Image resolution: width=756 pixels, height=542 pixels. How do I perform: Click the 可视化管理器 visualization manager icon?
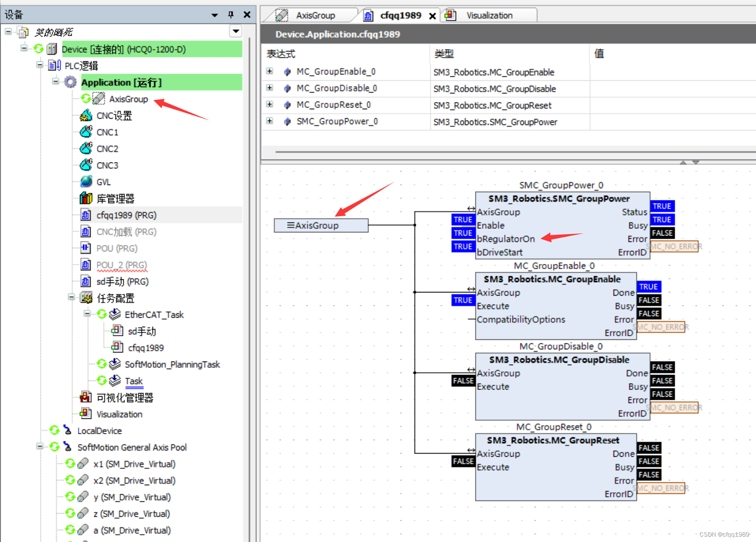pos(86,397)
